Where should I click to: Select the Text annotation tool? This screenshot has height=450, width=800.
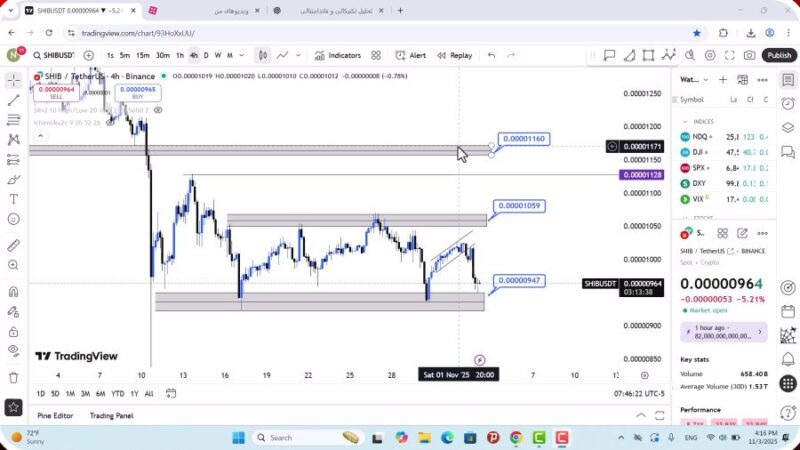(13, 199)
